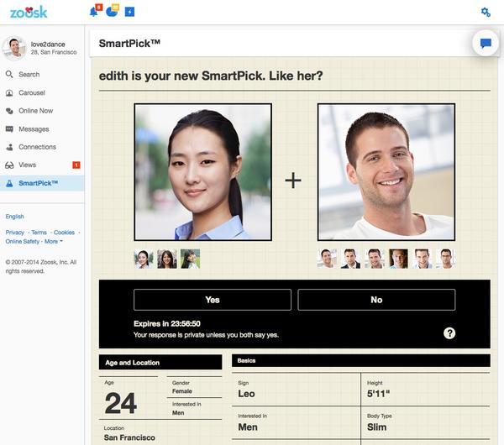Open the settings gear icon

[x=486, y=12]
